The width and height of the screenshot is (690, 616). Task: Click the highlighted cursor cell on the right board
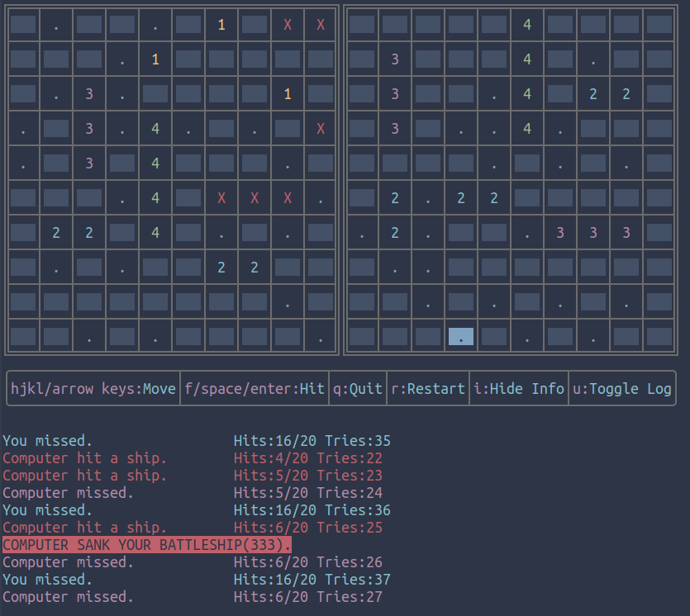pyautogui.click(x=460, y=337)
